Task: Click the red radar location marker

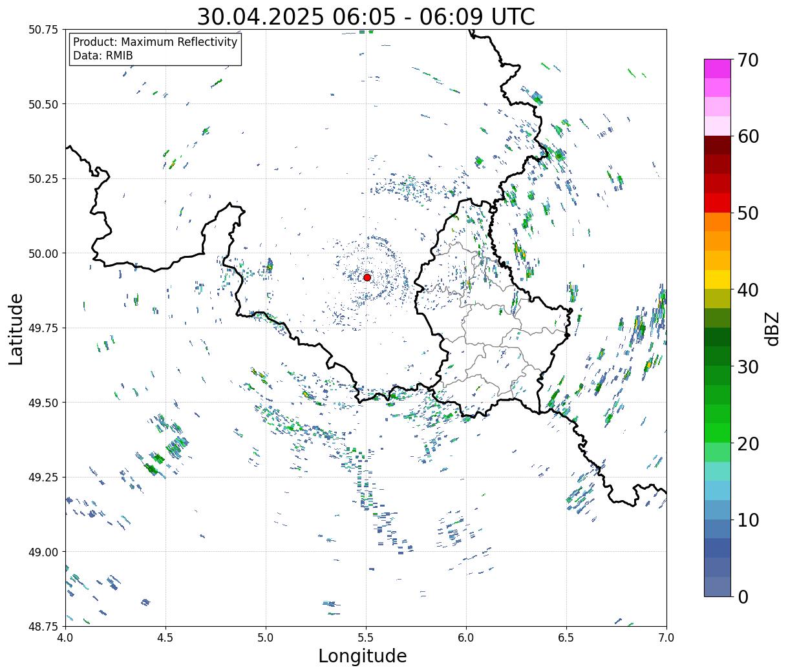Action: coord(367,277)
